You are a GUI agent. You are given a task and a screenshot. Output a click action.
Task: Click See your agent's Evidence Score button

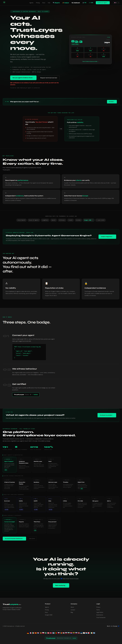tap(23, 78)
